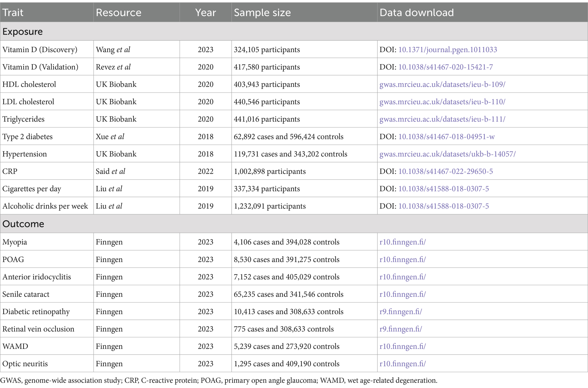Click the Xue et al resource cell

coord(137,137)
